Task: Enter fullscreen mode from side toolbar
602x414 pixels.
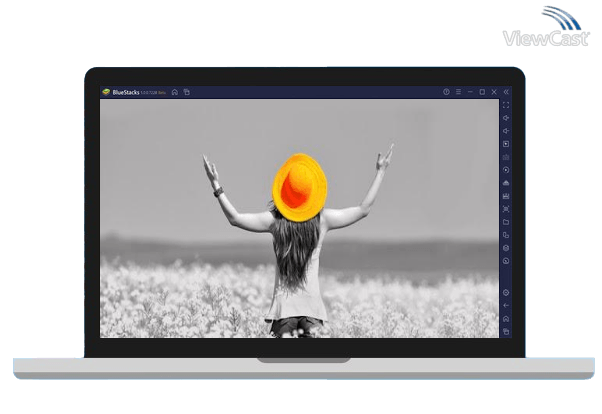Action: coord(506,105)
